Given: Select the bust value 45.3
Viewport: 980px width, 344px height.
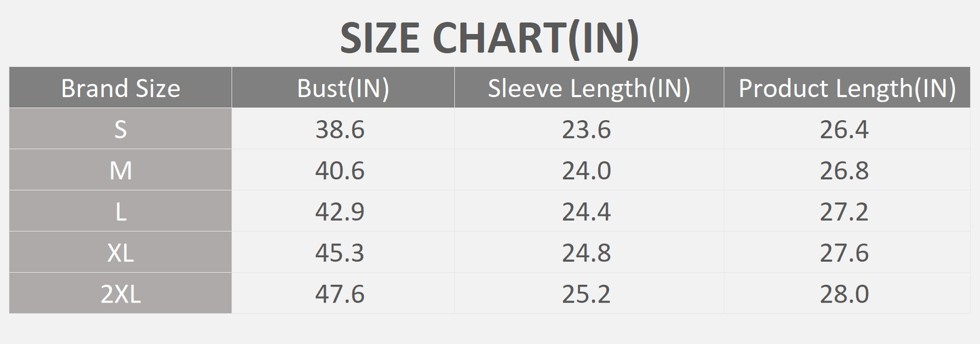Looking at the screenshot, I should (340, 252).
